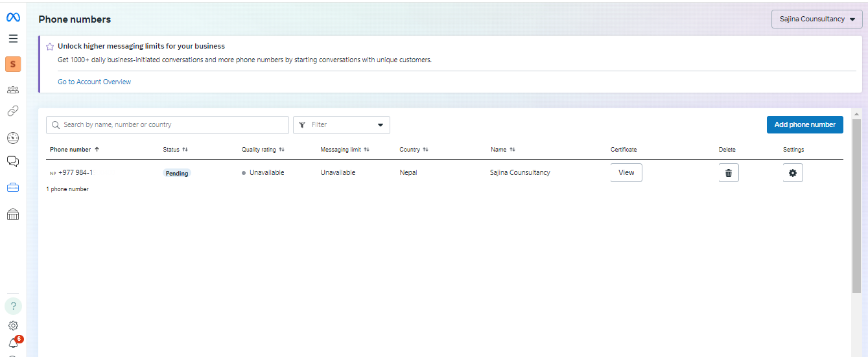Open notifications bell with 6 badge

coord(13,343)
